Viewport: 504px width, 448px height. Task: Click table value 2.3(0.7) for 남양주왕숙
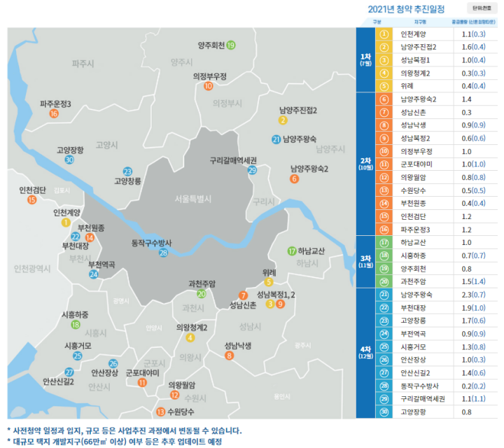coord(473,295)
